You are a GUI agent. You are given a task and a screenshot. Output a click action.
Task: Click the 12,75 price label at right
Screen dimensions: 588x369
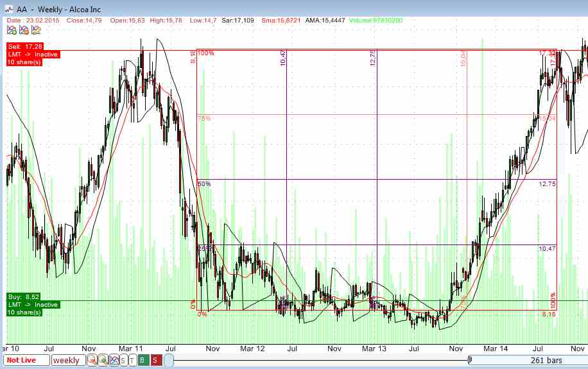[547, 184]
